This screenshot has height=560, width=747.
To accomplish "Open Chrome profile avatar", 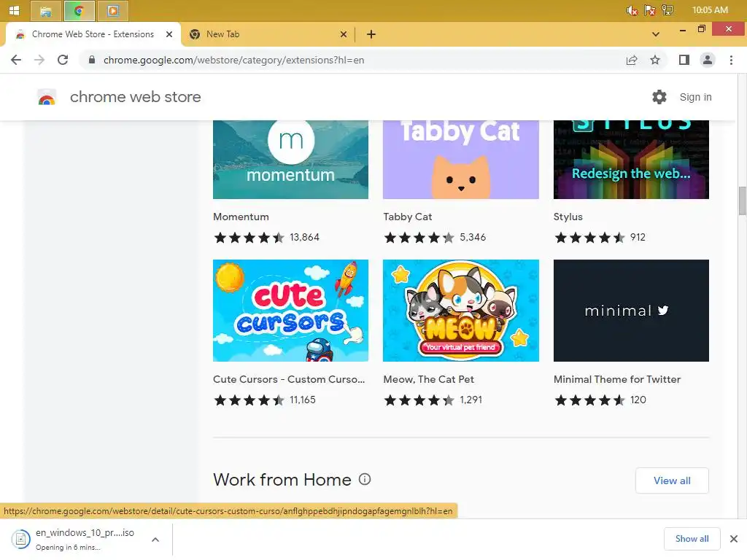I will click(x=708, y=60).
